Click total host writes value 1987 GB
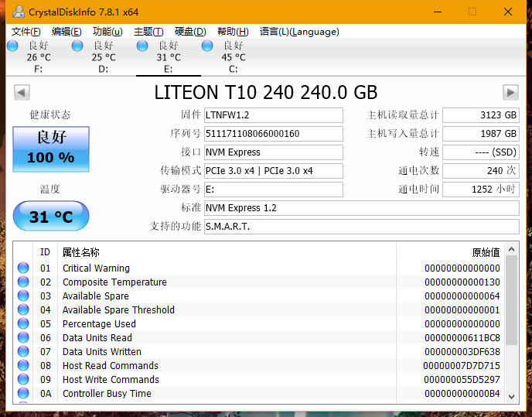 pos(481,134)
